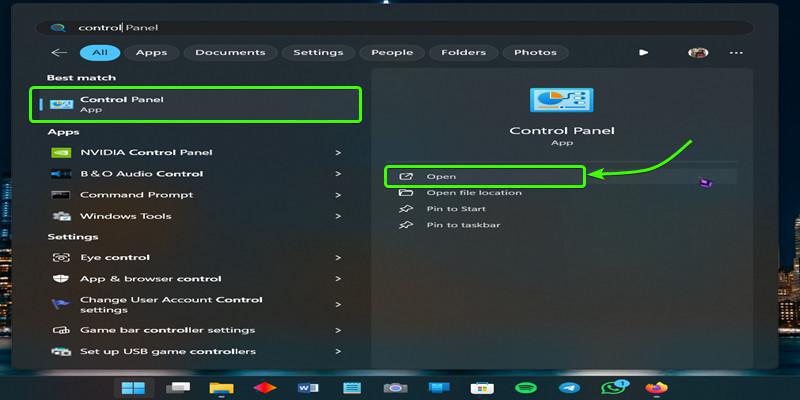This screenshot has width=800, height=400.
Task: Click the search magnifier icon
Action: pyautogui.click(x=59, y=28)
